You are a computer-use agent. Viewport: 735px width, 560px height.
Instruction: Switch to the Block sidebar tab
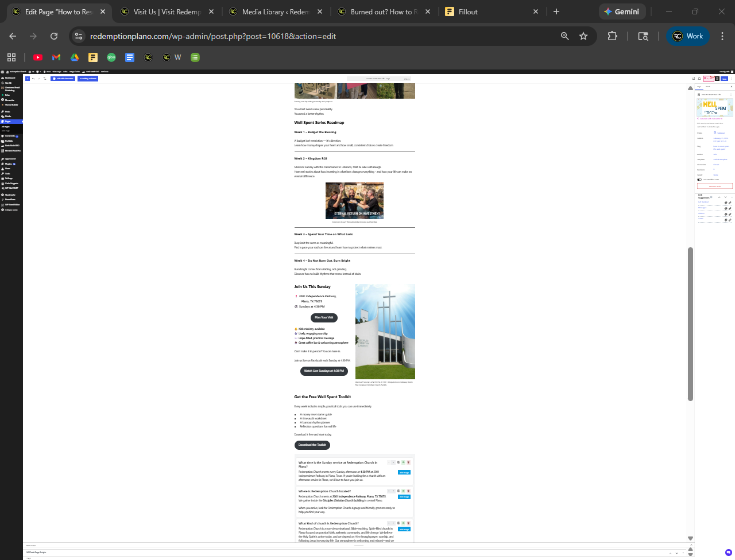pos(708,87)
